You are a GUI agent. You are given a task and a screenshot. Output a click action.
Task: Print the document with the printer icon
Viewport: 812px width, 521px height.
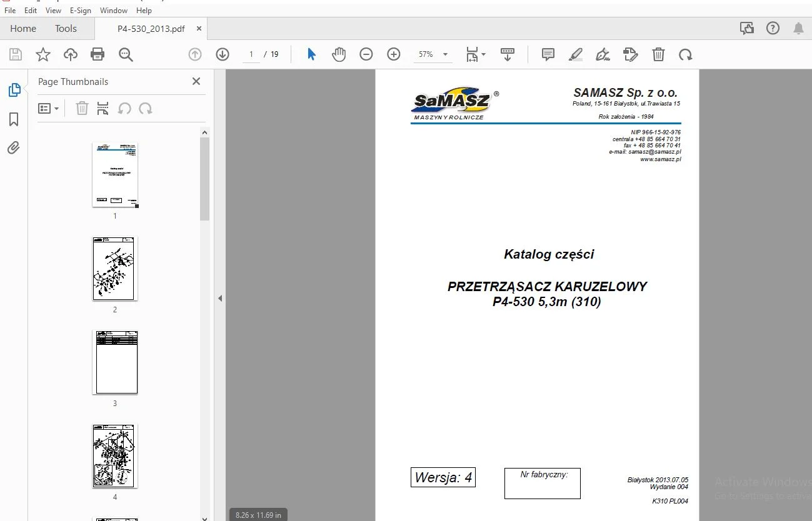[x=98, y=54]
